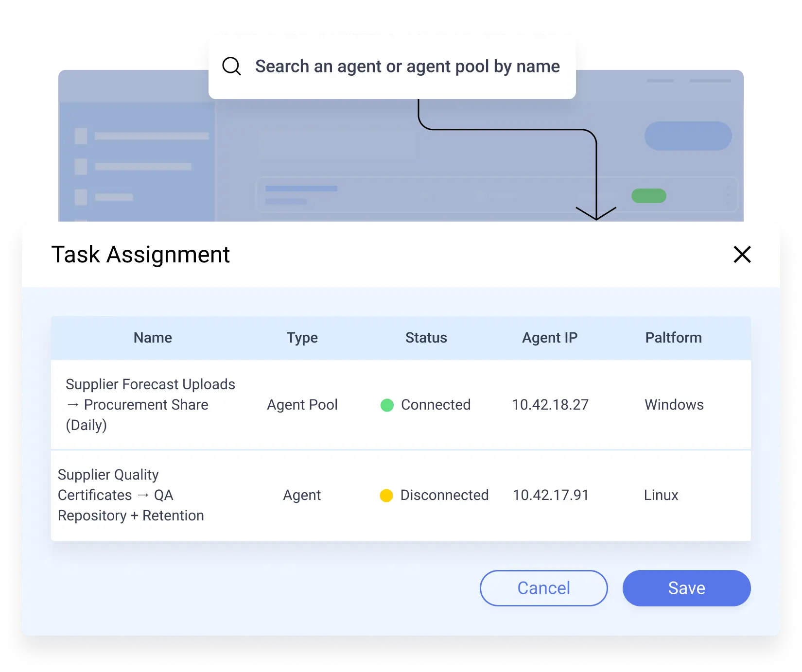Click the IP address 10.42.17.91
The width and height of the screenshot is (802, 672).
tap(550, 495)
